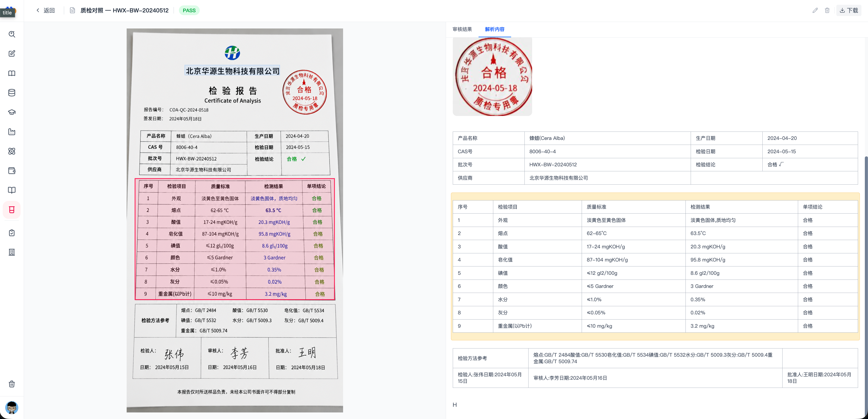Screen dimensions: 868x419
Task: Open the sidebar trash bin icon
Action: click(12, 384)
